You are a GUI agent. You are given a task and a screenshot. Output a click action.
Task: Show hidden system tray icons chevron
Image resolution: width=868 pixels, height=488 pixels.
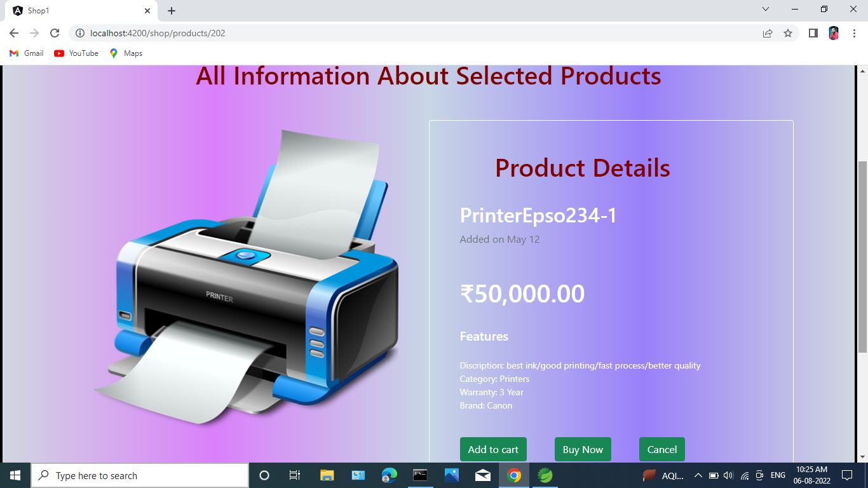coord(698,475)
